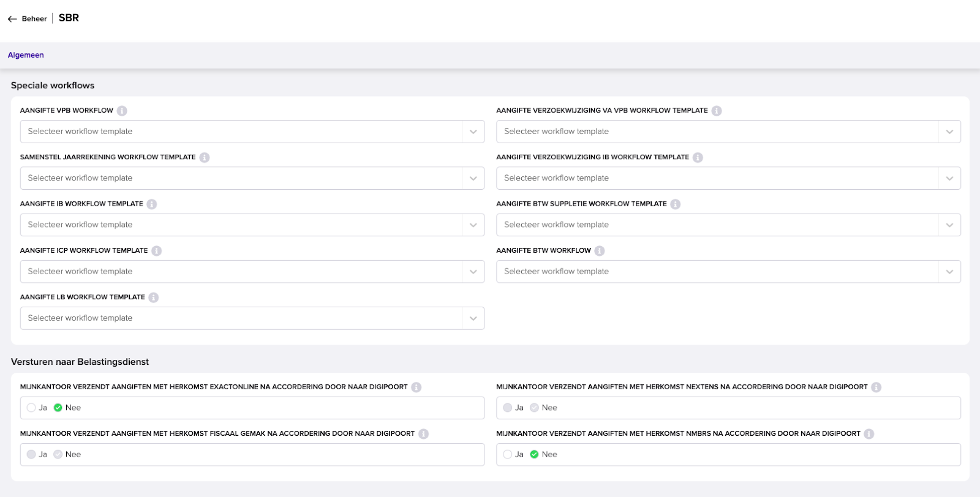Click info icon beside Fiscaal Gemak Digipoort setting
980x497 pixels.
[x=424, y=434]
